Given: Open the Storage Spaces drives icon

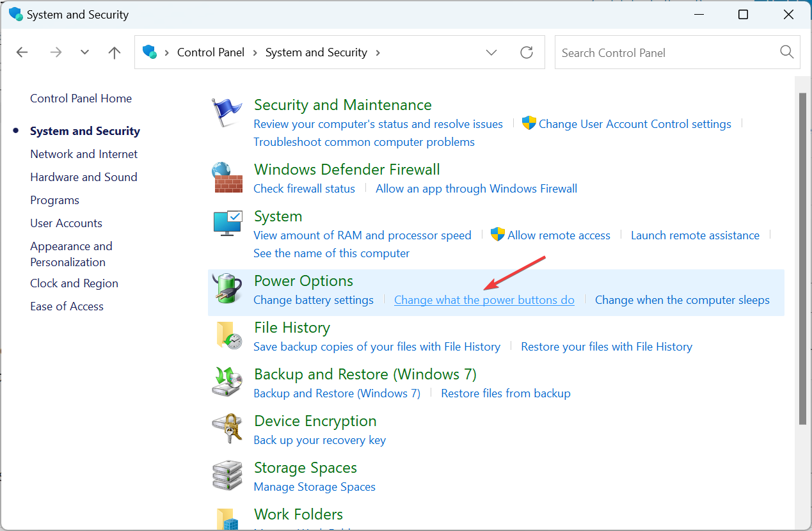Looking at the screenshot, I should click(x=227, y=476).
